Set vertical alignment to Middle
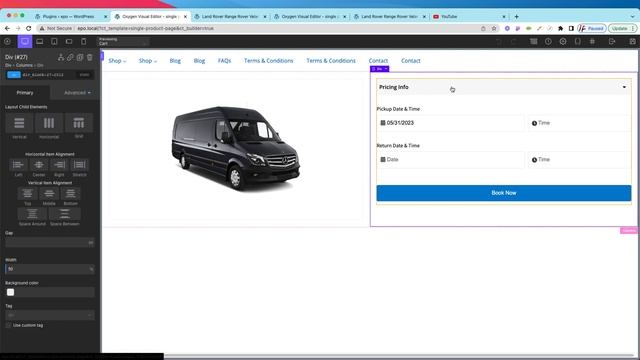 click(49, 193)
